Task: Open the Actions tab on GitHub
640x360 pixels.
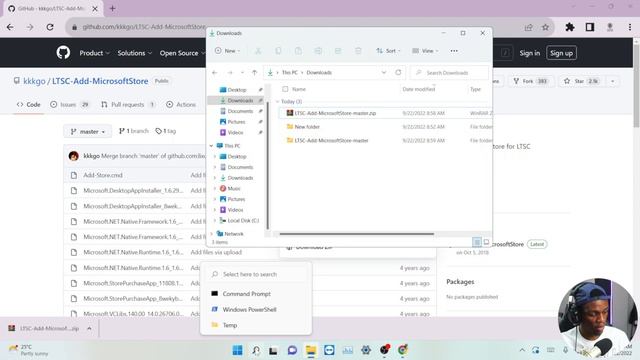Action: pyautogui.click(x=181, y=104)
